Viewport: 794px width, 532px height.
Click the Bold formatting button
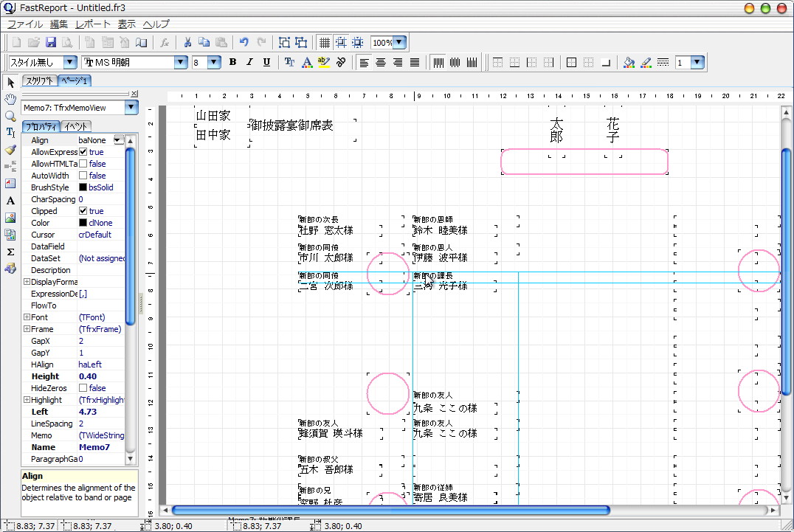[x=232, y=63]
